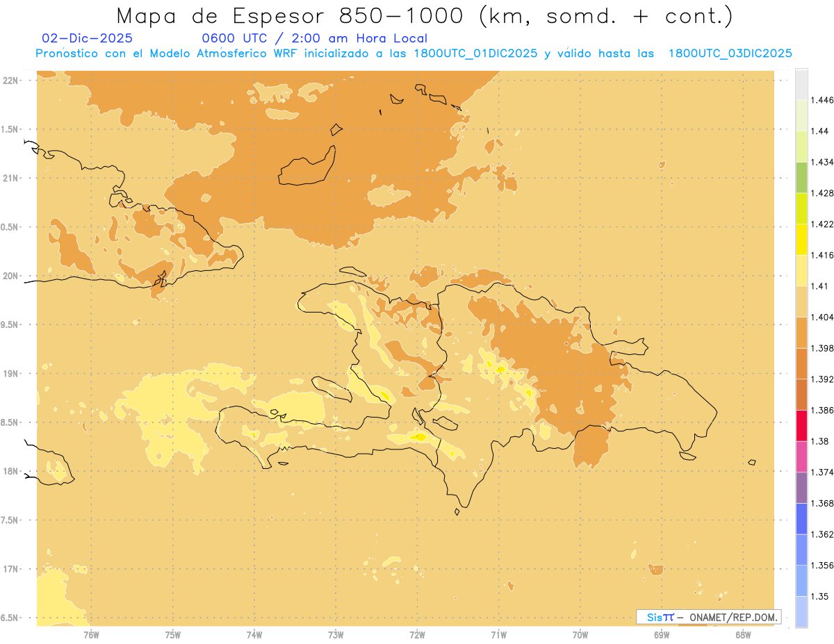Click the time '0600 UTC / 2:00 am Hora Local'
Image resolution: width=834 pixels, height=644 pixels.
(314, 38)
